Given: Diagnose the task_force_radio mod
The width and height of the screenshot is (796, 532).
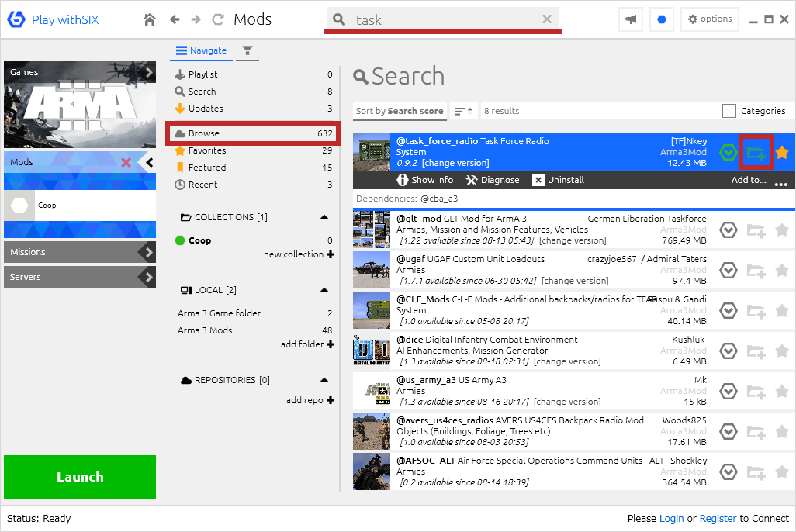Looking at the screenshot, I should point(493,180).
